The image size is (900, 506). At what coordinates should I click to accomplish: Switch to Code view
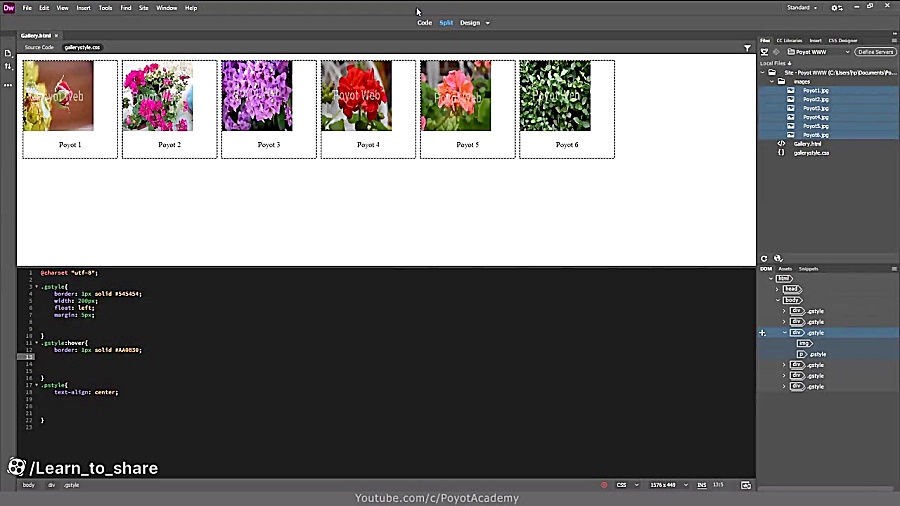pyautogui.click(x=424, y=23)
